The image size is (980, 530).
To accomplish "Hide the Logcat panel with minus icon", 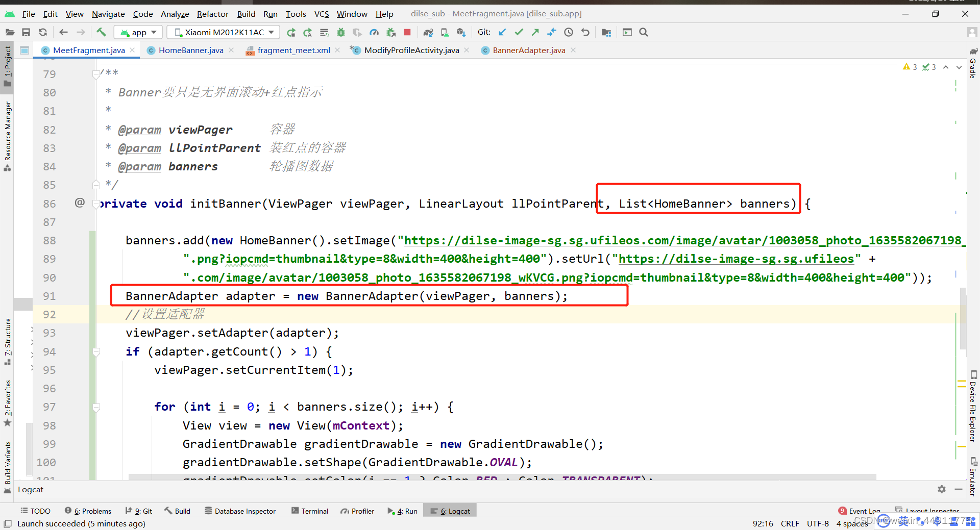I will coord(959,489).
